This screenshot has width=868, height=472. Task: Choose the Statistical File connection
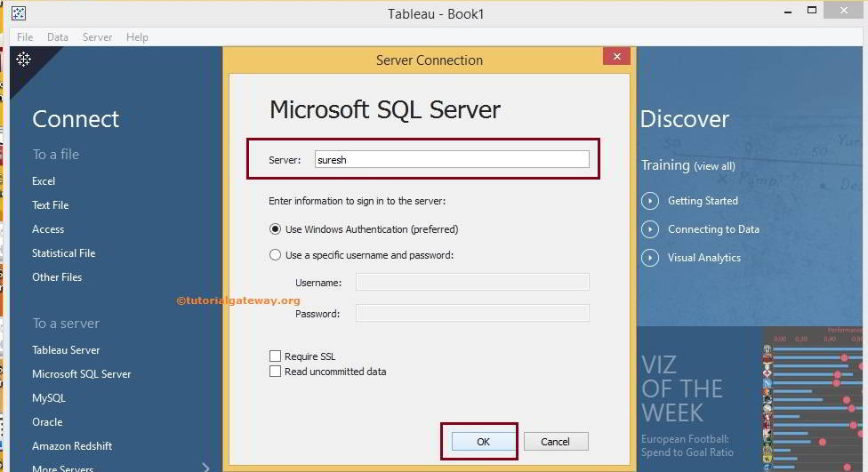coord(64,253)
